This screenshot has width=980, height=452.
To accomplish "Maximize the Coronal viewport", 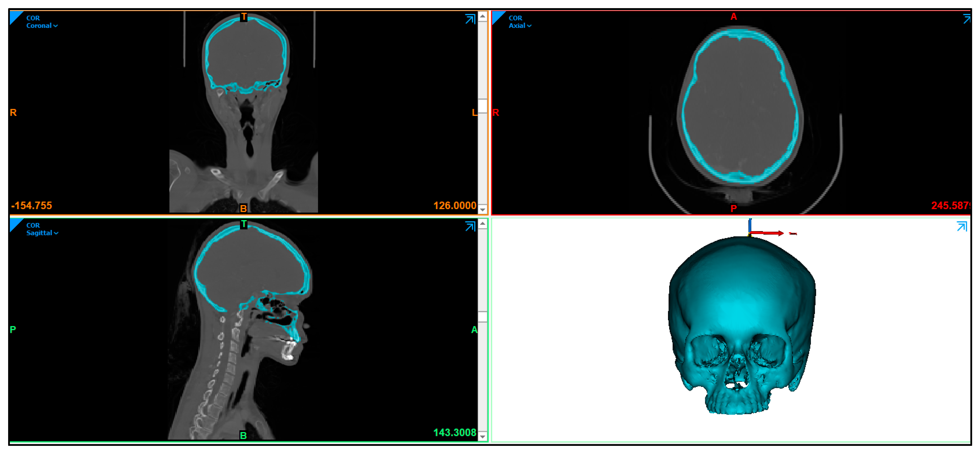I will 470,19.
